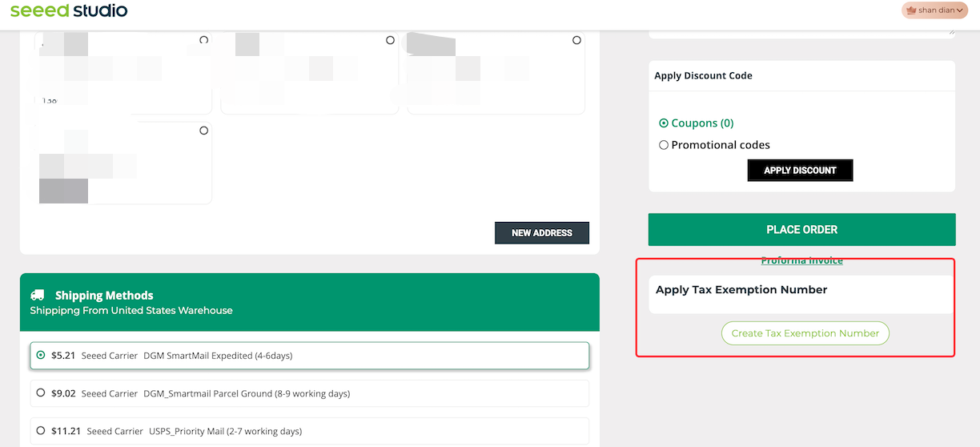Click Create Tax Exemption Number button
This screenshot has width=980, height=447.
click(x=805, y=333)
